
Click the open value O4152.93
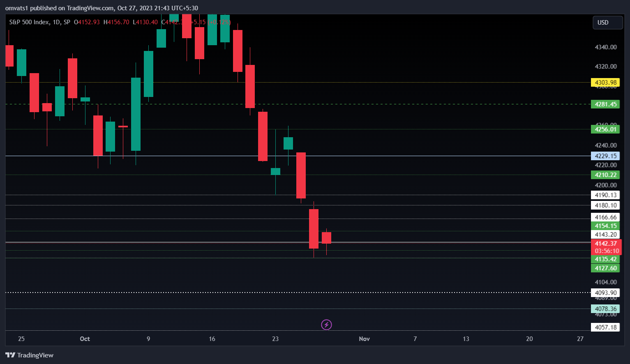pyautogui.click(x=87, y=22)
